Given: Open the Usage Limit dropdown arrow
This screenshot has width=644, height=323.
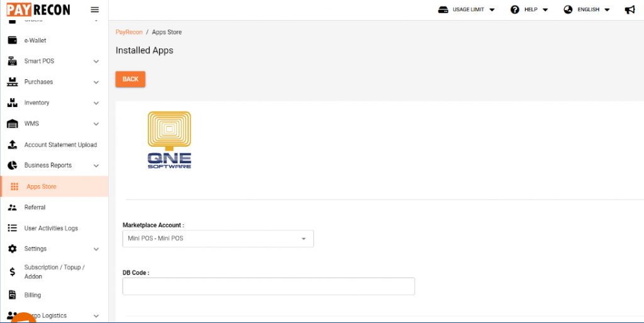Looking at the screenshot, I should click(492, 10).
